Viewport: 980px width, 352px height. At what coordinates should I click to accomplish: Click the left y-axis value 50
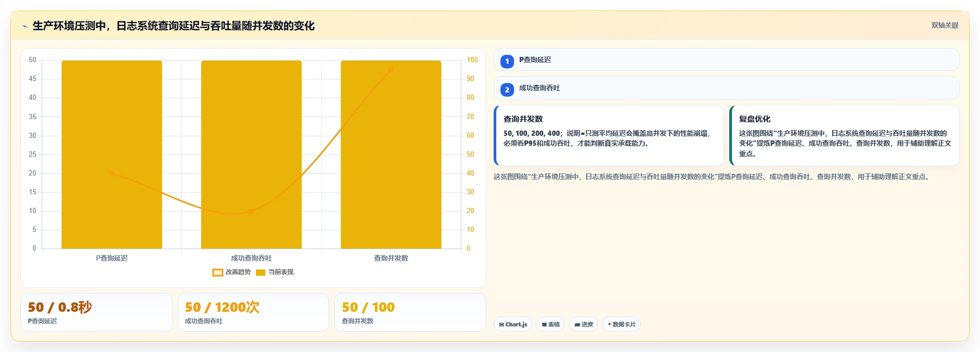pos(32,60)
